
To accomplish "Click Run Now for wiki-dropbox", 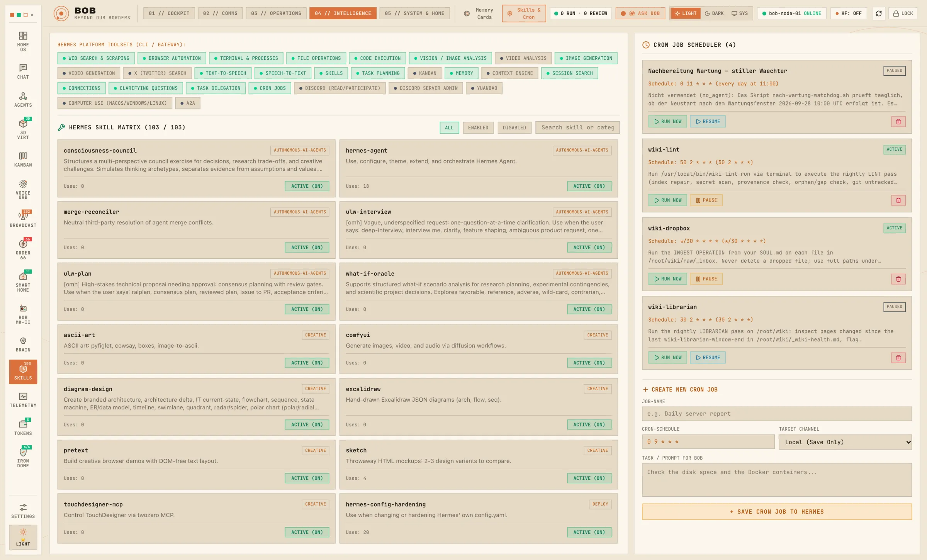I will point(667,279).
